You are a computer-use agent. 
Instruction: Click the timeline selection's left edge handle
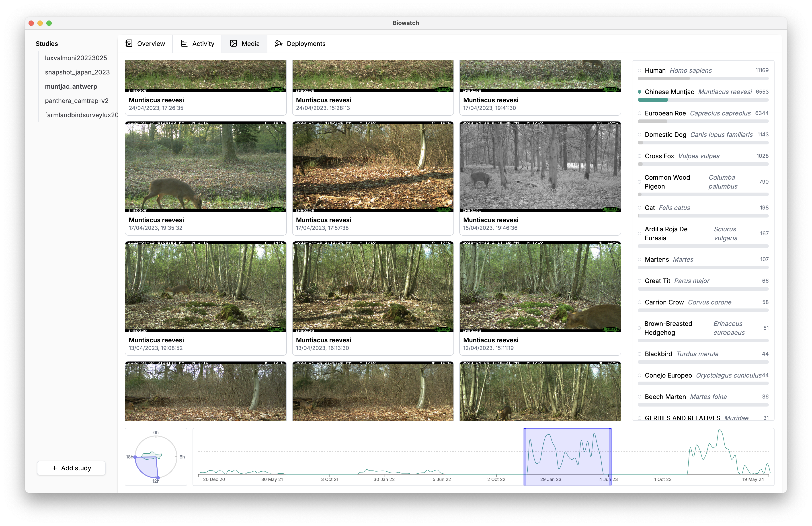525,457
